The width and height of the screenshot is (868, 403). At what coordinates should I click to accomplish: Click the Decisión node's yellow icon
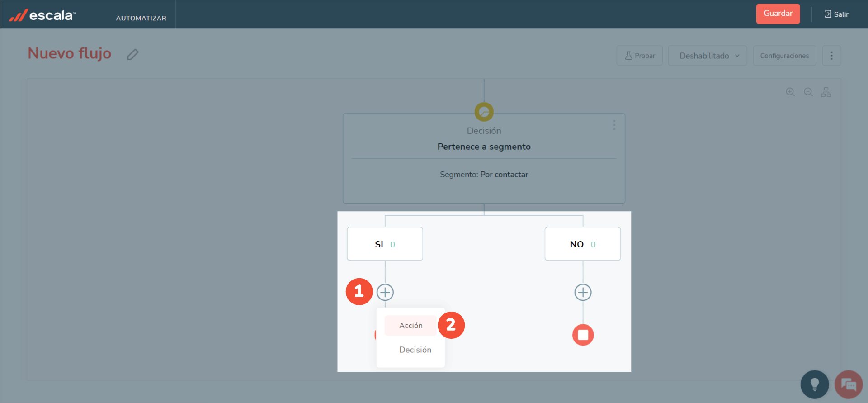[484, 112]
